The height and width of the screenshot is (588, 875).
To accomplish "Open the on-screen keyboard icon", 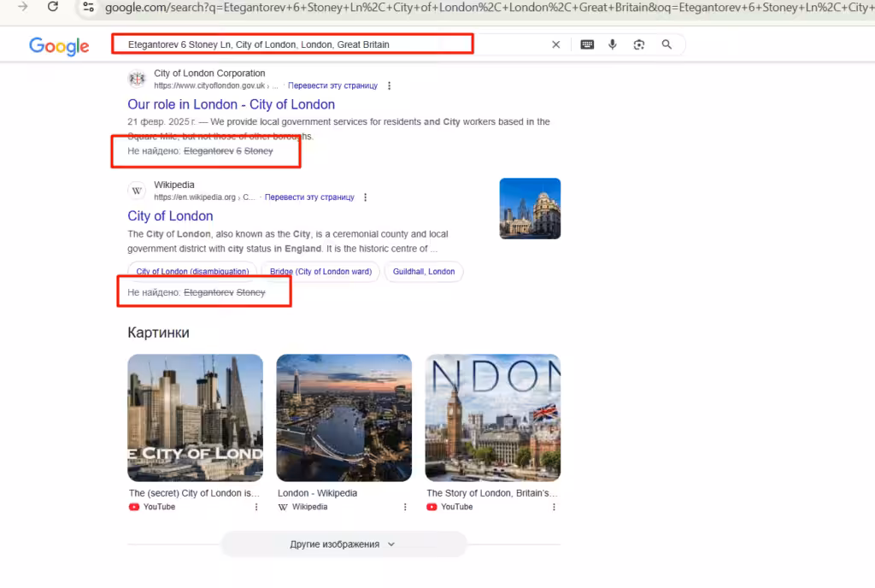I will tap(587, 44).
